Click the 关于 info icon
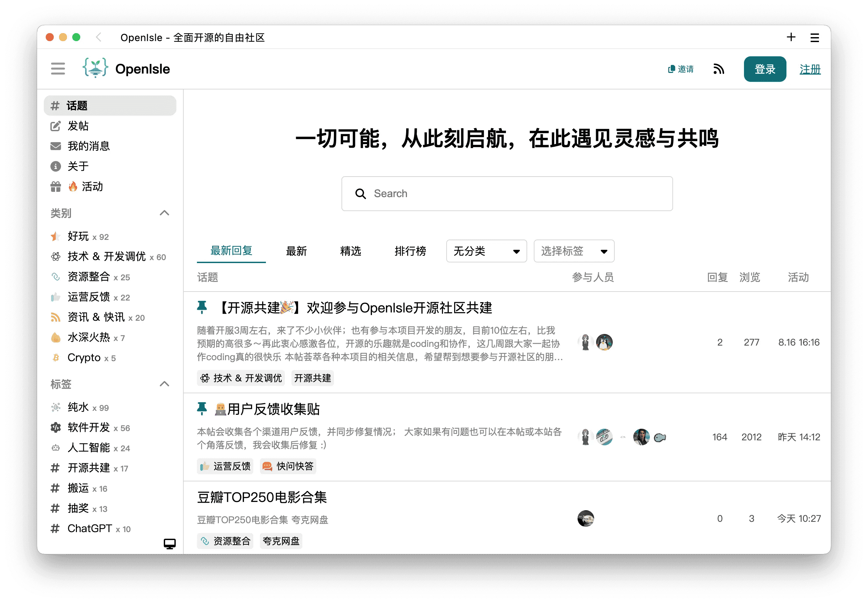This screenshot has width=868, height=603. (56, 166)
